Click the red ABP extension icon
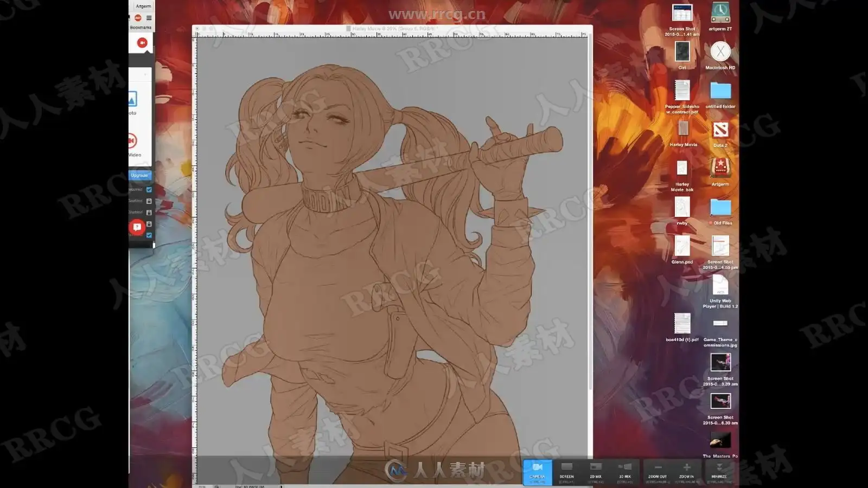868x488 pixels. 138,18
